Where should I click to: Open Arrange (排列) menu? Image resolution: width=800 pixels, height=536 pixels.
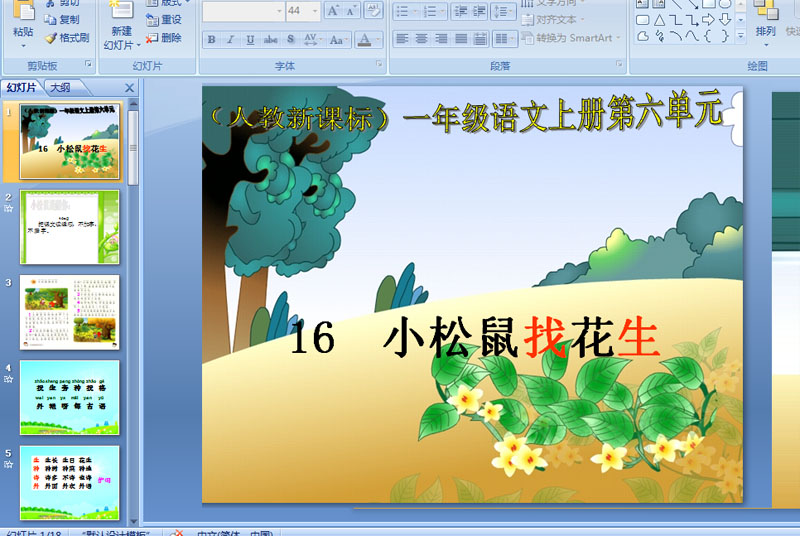tap(765, 23)
